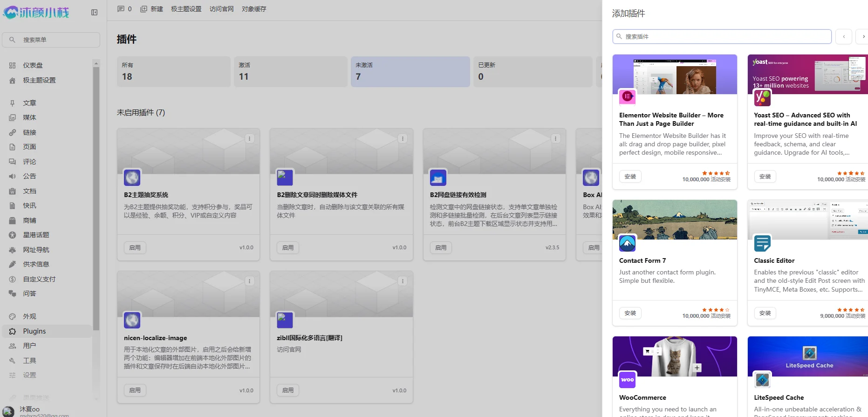Open the more menu on nicen-localize-image card
Viewport: 868px width, 417px height.
pos(250,281)
